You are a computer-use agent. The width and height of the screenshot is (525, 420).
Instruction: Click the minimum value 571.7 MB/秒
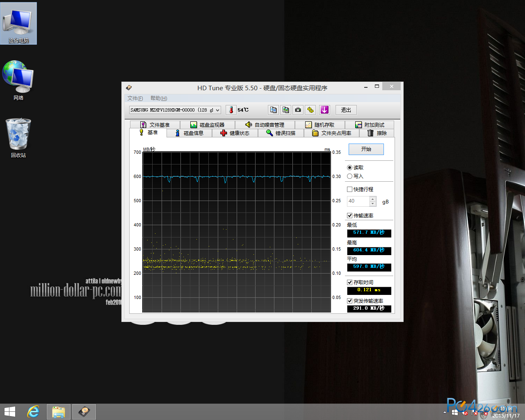pos(369,233)
